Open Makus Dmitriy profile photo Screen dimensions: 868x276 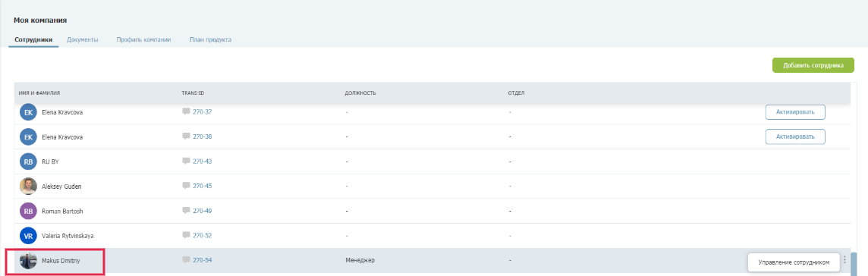(28, 261)
